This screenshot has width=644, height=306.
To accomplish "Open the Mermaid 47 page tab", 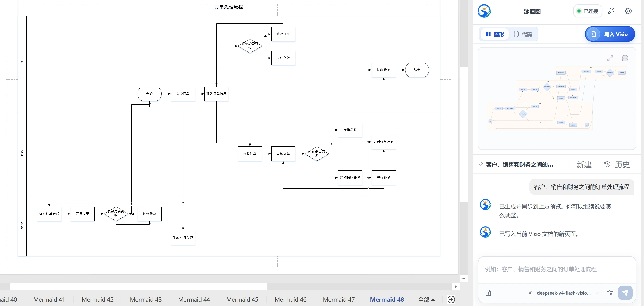I will coord(338,299).
